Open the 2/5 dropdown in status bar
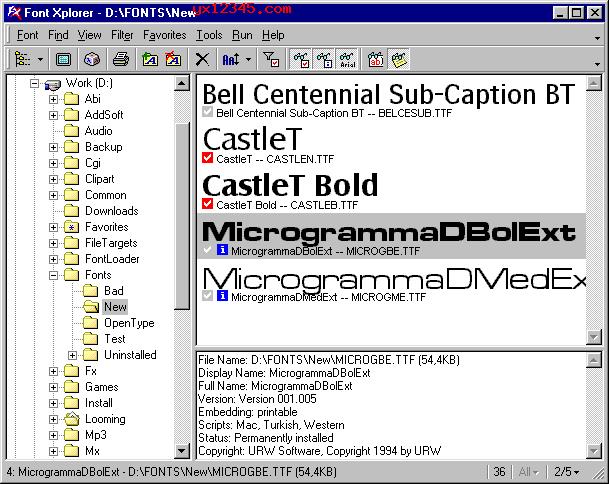The height and width of the screenshot is (484, 609). pyautogui.click(x=566, y=472)
